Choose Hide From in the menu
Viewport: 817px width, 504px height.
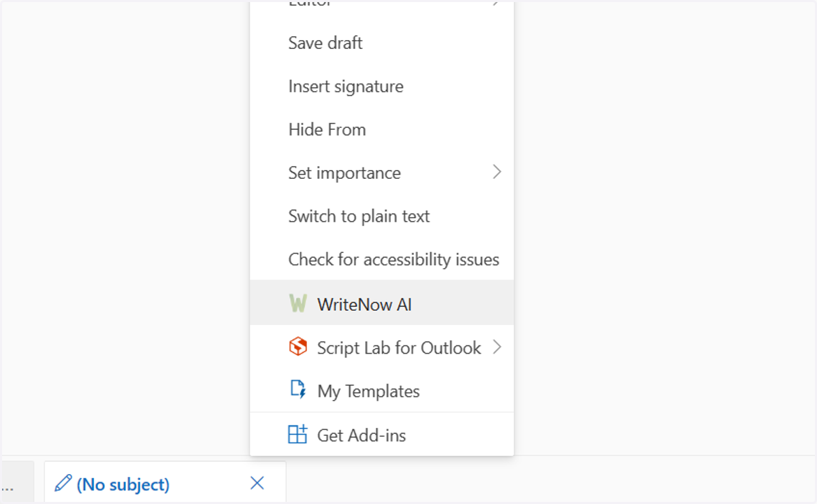coord(382,129)
